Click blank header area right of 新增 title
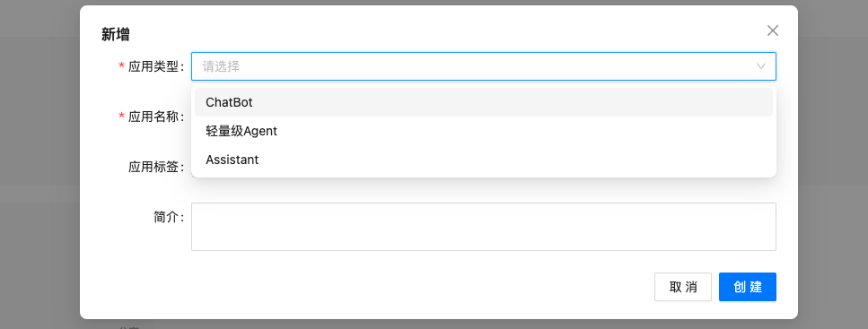Viewport: 868px width, 329px height. (443, 33)
